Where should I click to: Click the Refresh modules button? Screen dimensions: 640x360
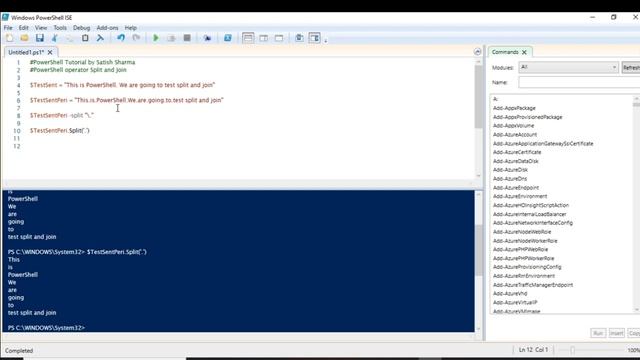[631, 67]
